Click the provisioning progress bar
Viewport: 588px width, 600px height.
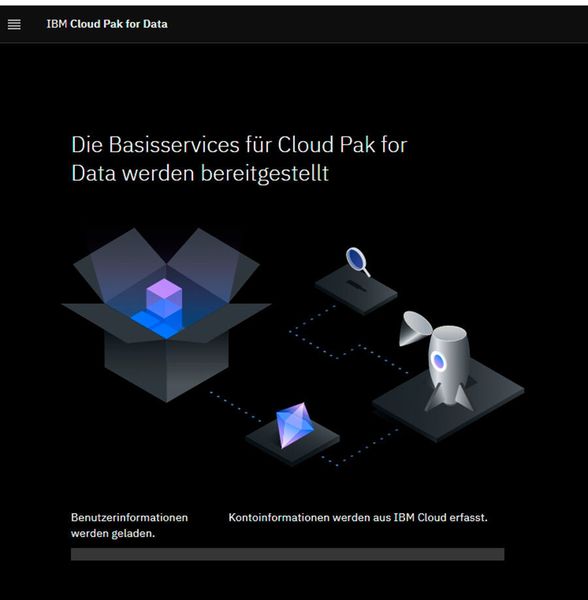[x=287, y=554]
